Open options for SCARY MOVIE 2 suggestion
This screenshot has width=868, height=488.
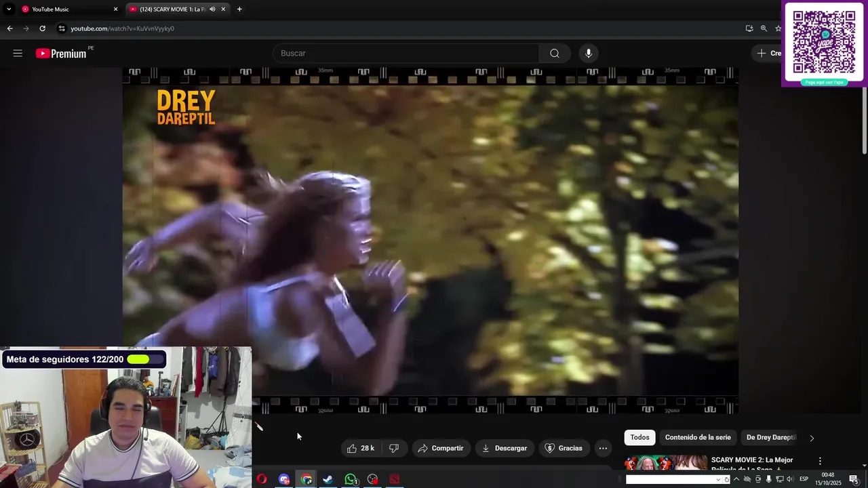pyautogui.click(x=820, y=461)
